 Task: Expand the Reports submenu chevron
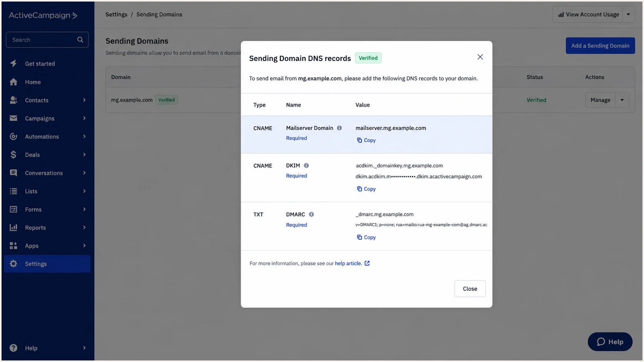(x=84, y=227)
